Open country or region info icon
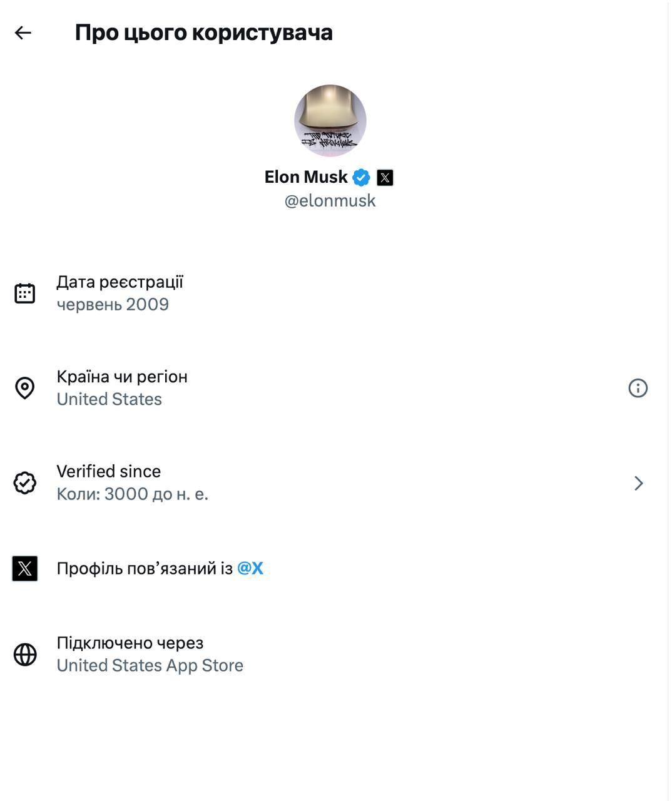Screen dimensions: 672x801 point(638,388)
